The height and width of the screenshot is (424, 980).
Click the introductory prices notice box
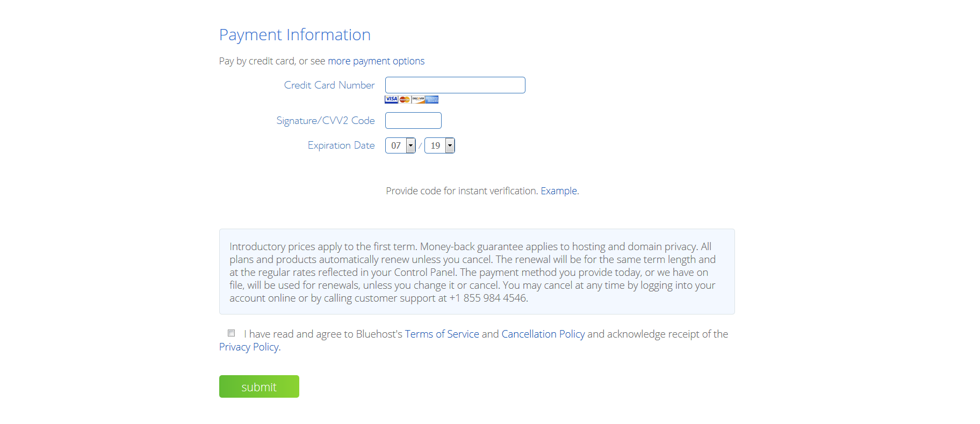477,272
